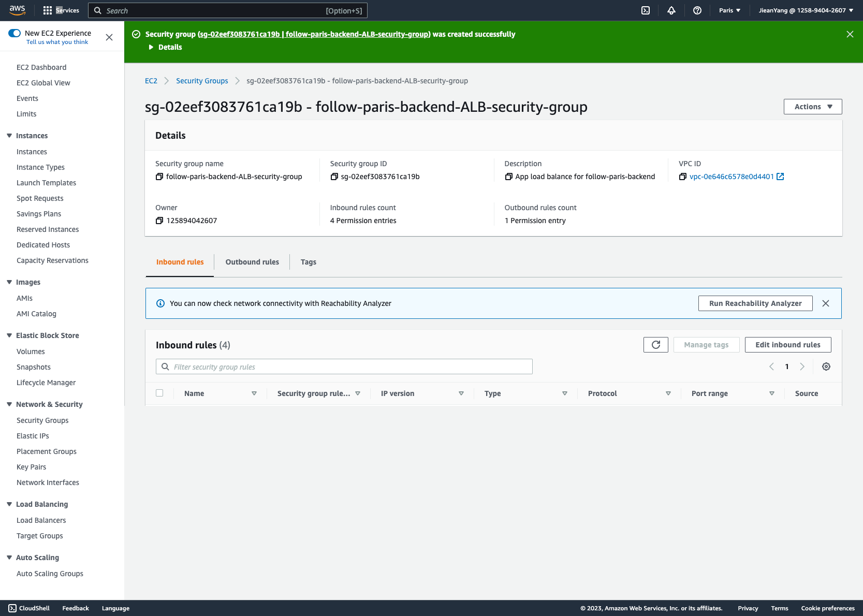Click Edit inbound rules button
This screenshot has height=616, width=863.
click(x=788, y=345)
